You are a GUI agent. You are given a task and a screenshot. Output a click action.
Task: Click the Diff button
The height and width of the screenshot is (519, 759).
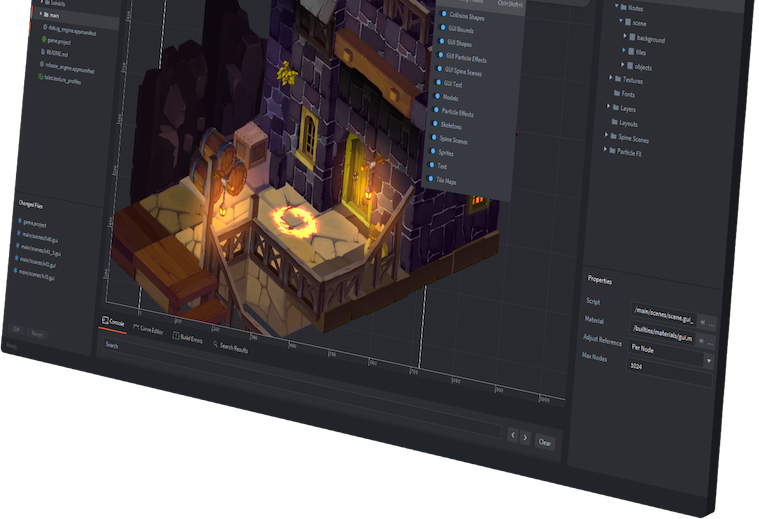(16, 329)
